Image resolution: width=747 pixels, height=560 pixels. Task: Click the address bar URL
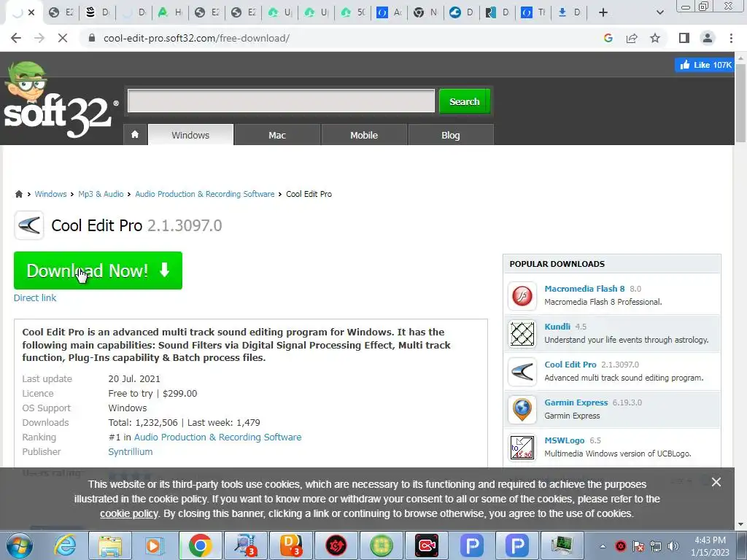point(196,38)
